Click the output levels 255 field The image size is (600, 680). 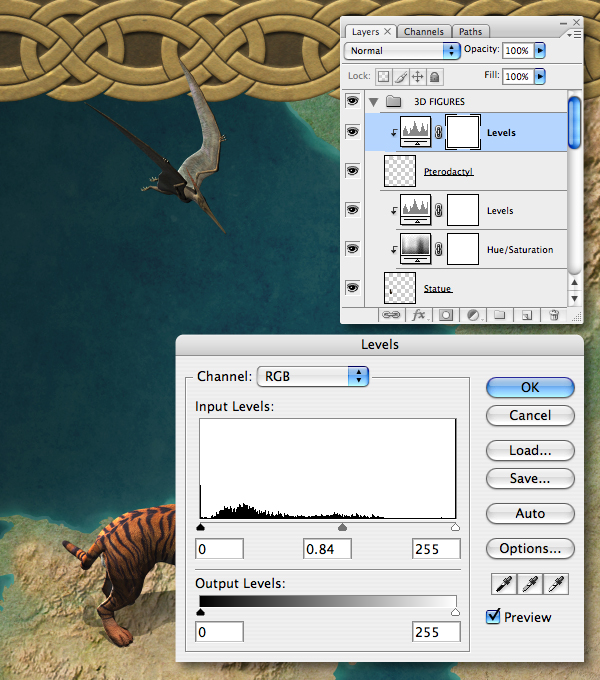click(x=436, y=632)
